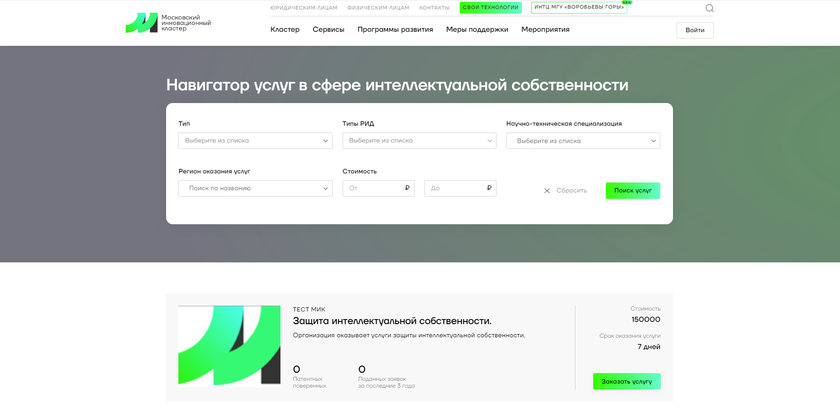
Task: Click the Свои технологии green badge
Action: point(490,8)
